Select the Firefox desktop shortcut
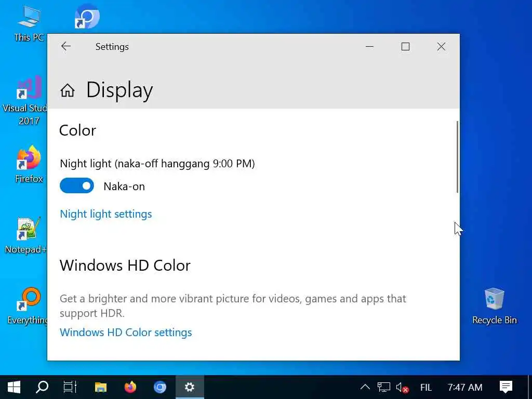This screenshot has width=532, height=399. pos(29,165)
